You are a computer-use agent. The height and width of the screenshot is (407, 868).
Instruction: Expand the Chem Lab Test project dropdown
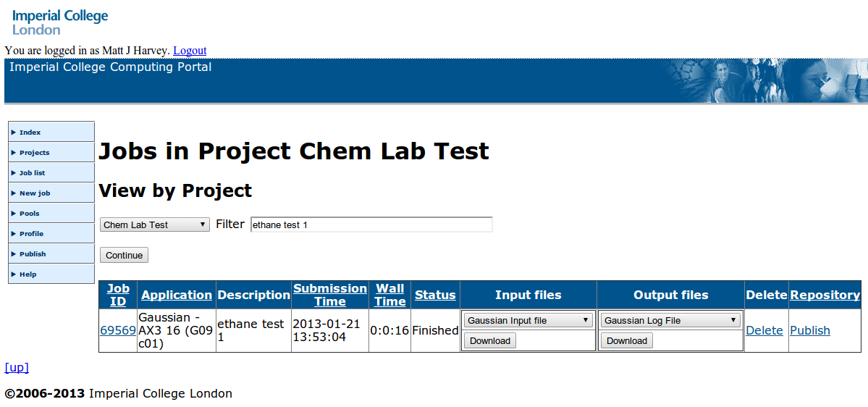[x=154, y=225]
